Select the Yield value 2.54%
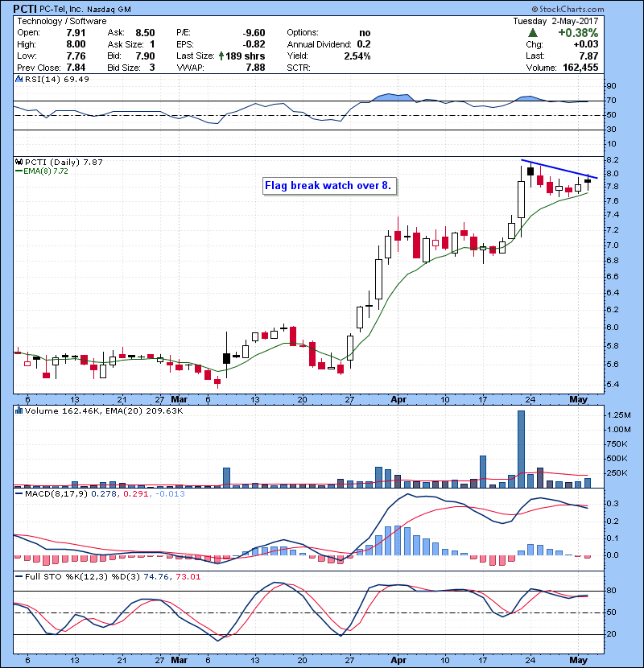Image resolution: width=644 pixels, height=668 pixels. click(x=357, y=56)
